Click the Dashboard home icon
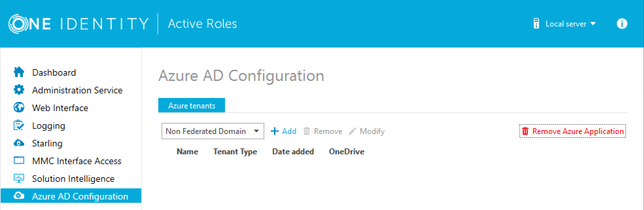The image size is (644, 210). [x=19, y=72]
